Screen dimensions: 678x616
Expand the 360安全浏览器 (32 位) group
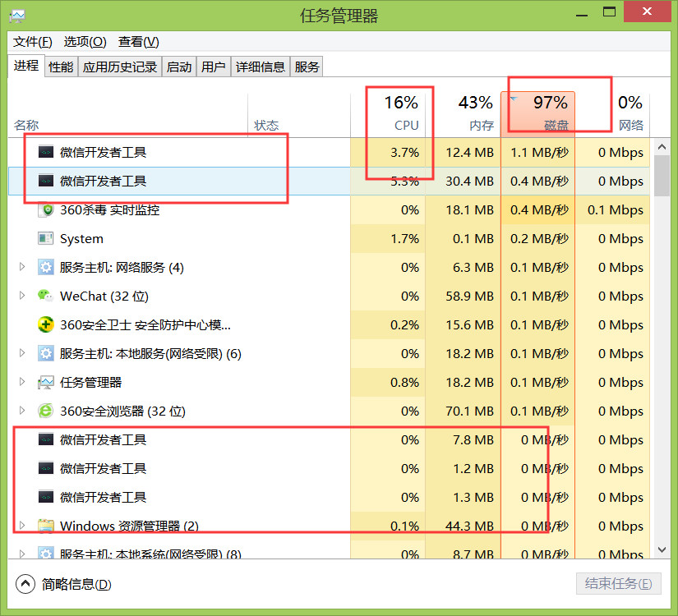tap(22, 411)
